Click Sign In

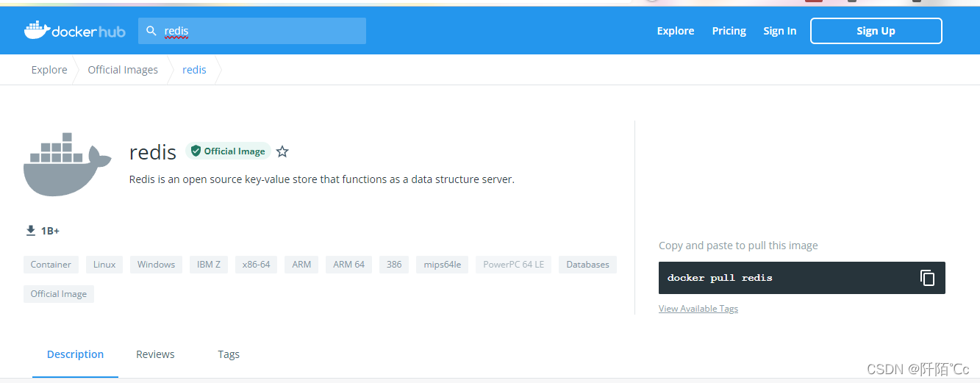tap(779, 31)
